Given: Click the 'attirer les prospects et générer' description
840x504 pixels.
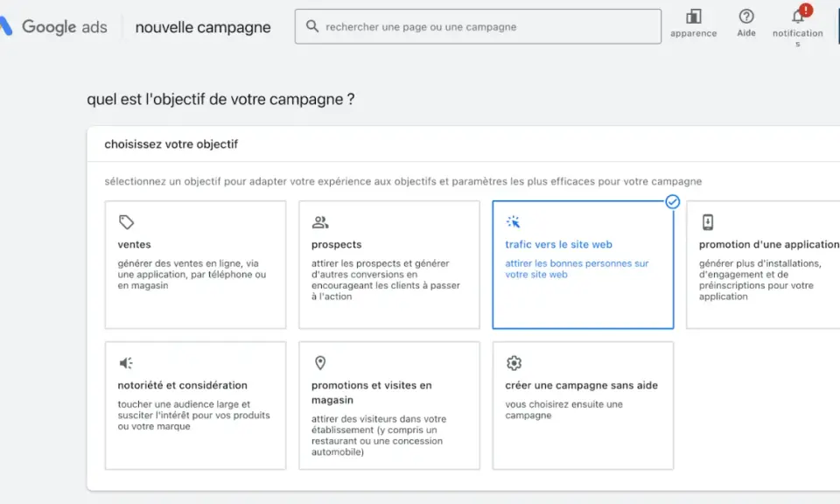Looking at the screenshot, I should click(x=386, y=280).
